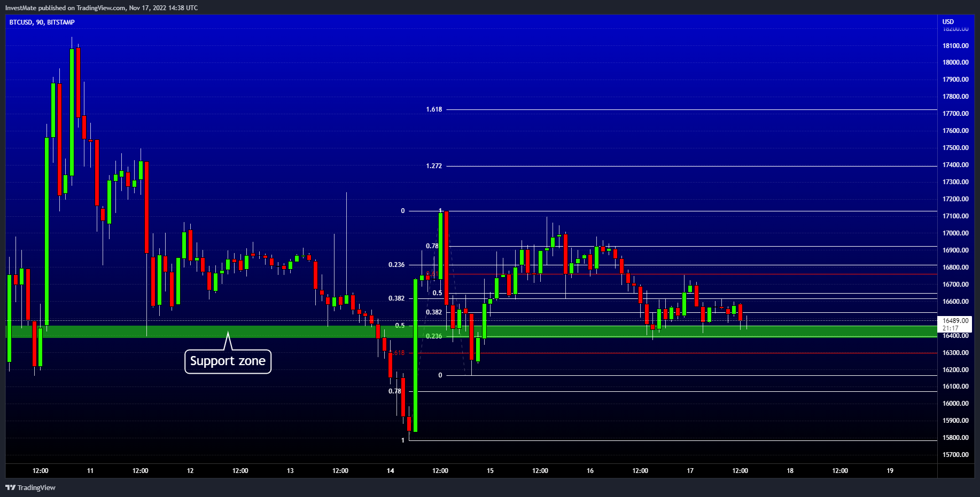Click the 16200.00 price axis label
The height and width of the screenshot is (497, 980).
tap(955, 370)
